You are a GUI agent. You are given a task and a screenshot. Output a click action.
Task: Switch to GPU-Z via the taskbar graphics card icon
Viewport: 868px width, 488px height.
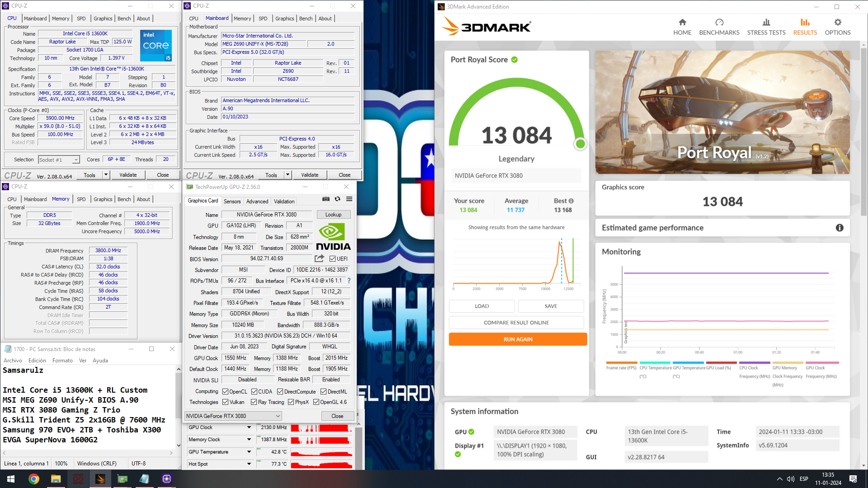[x=122, y=479]
